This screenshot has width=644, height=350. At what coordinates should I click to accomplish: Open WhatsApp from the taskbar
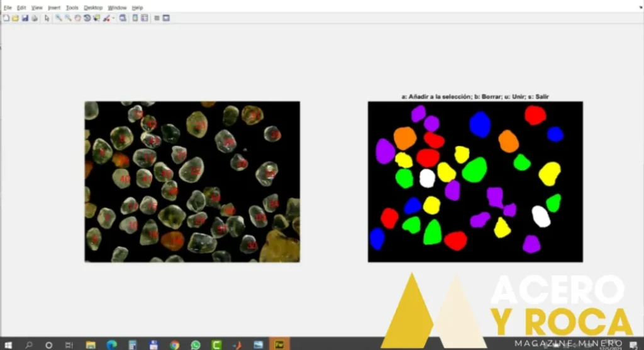[x=196, y=344]
